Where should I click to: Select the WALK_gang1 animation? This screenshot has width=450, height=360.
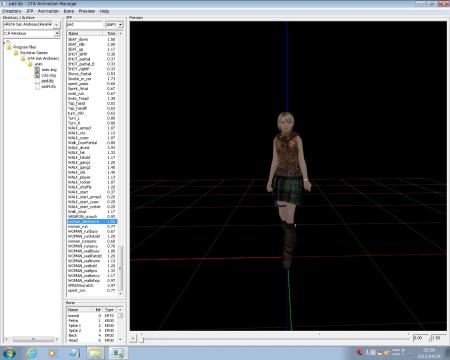[92, 163]
